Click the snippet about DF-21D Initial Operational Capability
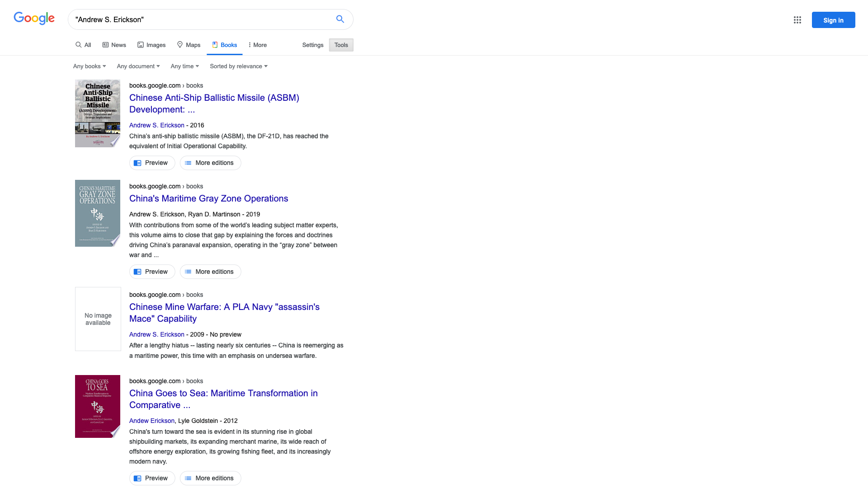Viewport: 868px width, 488px height. pos(229,141)
